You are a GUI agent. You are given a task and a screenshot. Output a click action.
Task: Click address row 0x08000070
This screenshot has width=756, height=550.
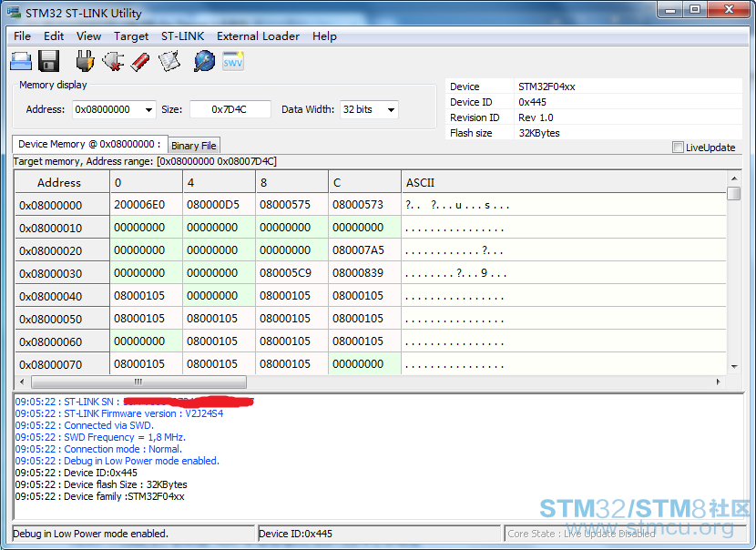point(62,364)
